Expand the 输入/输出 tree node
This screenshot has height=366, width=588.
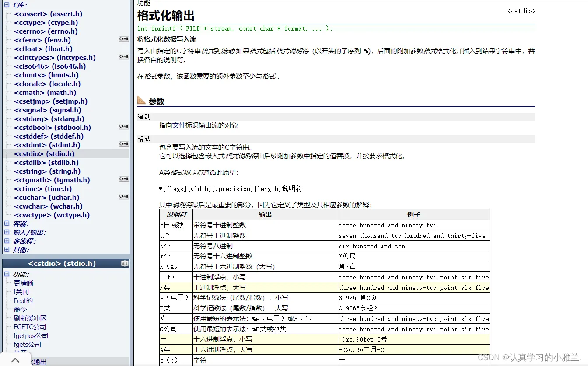(x=7, y=232)
